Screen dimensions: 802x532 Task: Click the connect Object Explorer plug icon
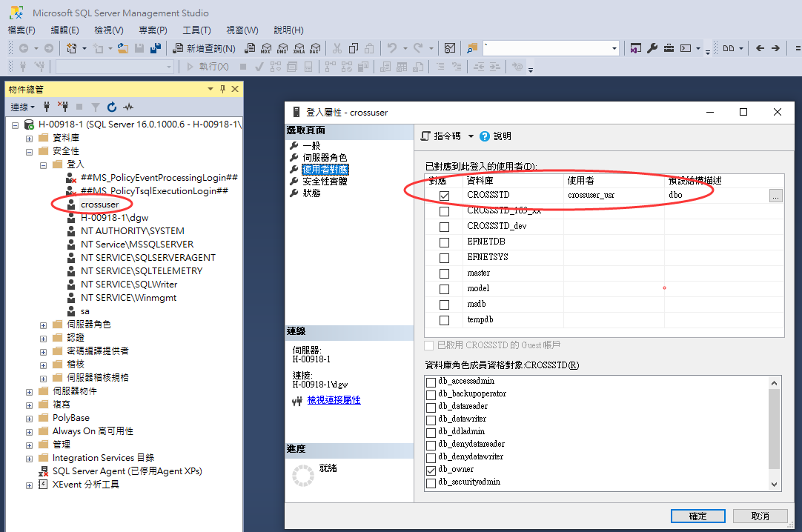(47, 107)
